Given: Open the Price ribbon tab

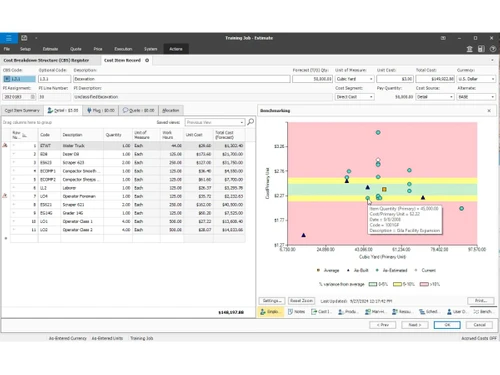Looking at the screenshot, I should pyautogui.click(x=98, y=49).
